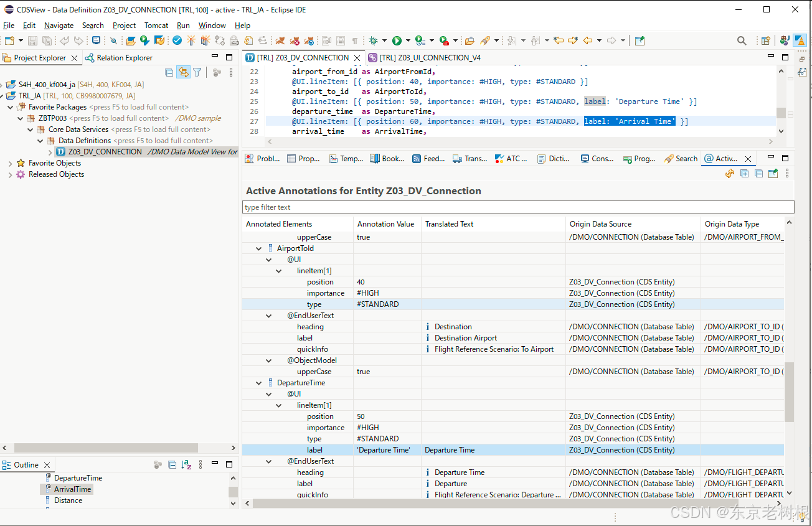The width and height of the screenshot is (812, 526).
Task: Toggle Link with Editor in Project Explorer
Action: (183, 72)
